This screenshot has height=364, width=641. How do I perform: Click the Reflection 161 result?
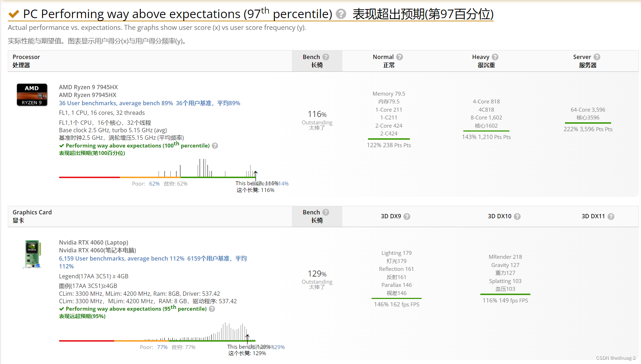pyautogui.click(x=397, y=269)
